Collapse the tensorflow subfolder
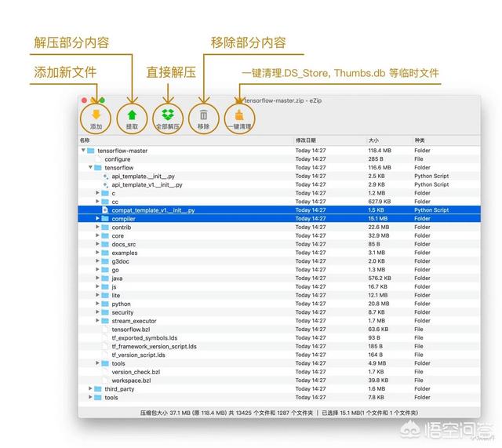 coord(90,167)
